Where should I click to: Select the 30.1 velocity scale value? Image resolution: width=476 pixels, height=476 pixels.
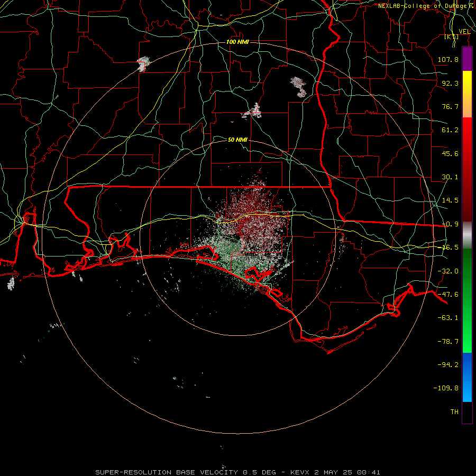point(450,177)
